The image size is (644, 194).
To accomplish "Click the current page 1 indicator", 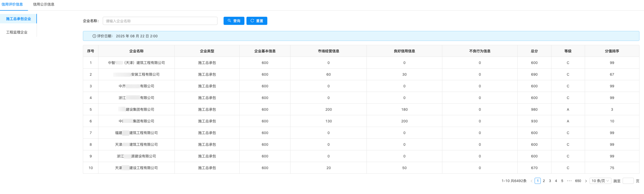I will coord(538,181).
